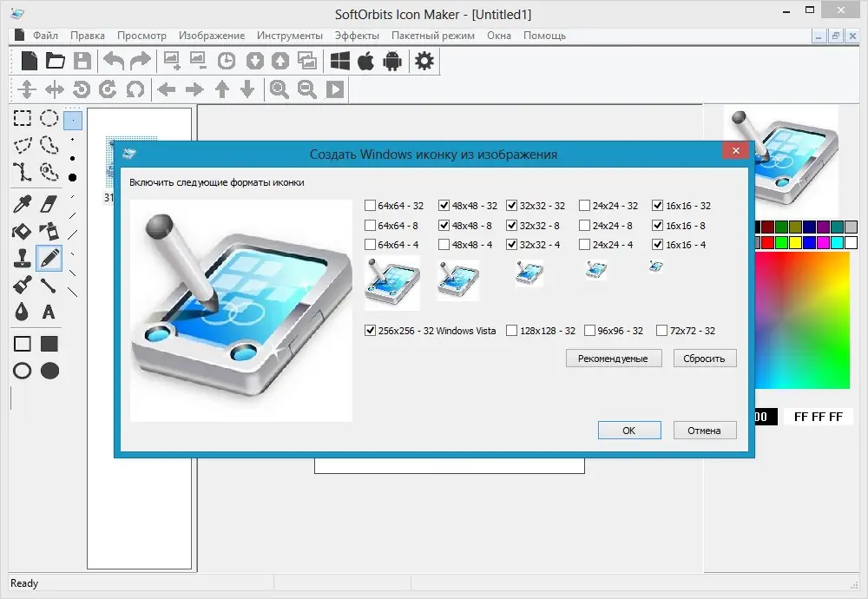Viewport: 868px width, 599px height.
Task: Select the pencil drawing tool
Action: coord(49,258)
